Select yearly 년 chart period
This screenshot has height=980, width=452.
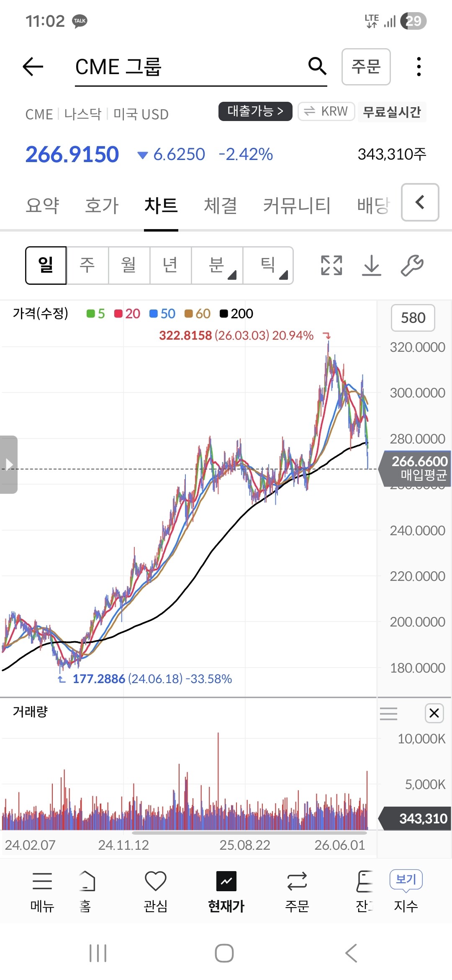click(170, 266)
